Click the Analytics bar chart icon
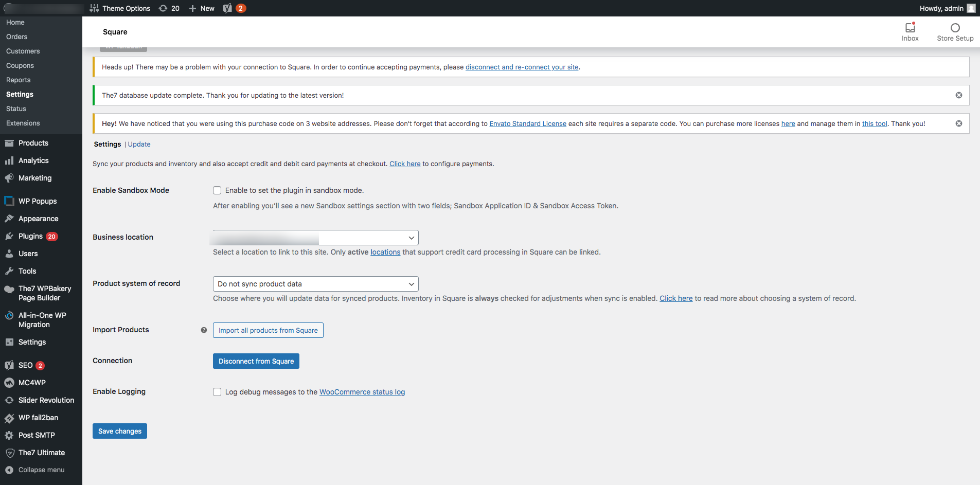Image resolution: width=980 pixels, height=485 pixels. pyautogui.click(x=9, y=160)
